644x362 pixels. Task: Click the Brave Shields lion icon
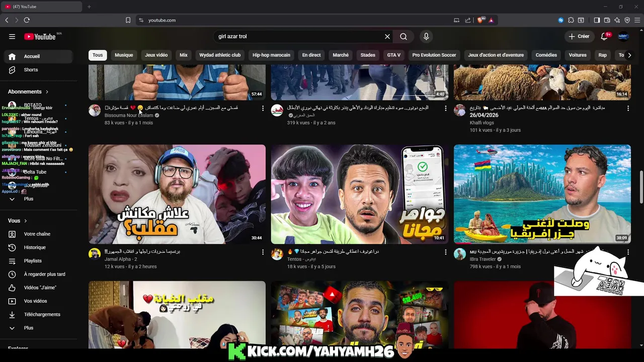(480, 20)
